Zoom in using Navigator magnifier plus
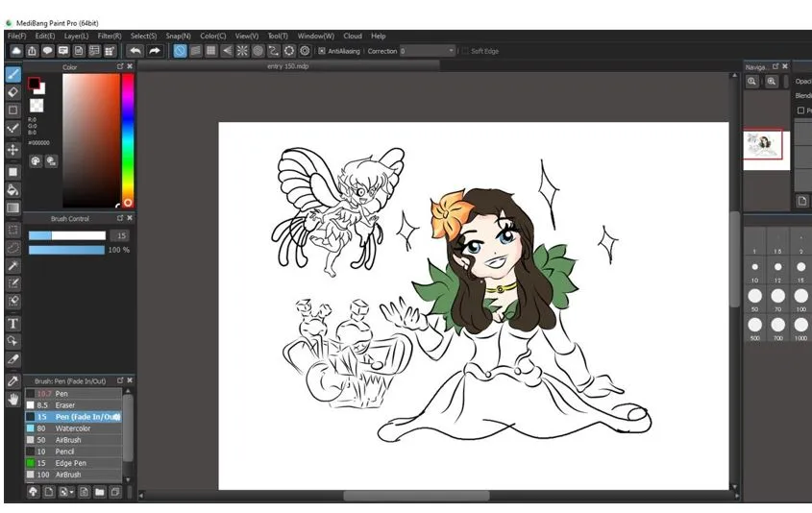The image size is (812, 513). (772, 82)
